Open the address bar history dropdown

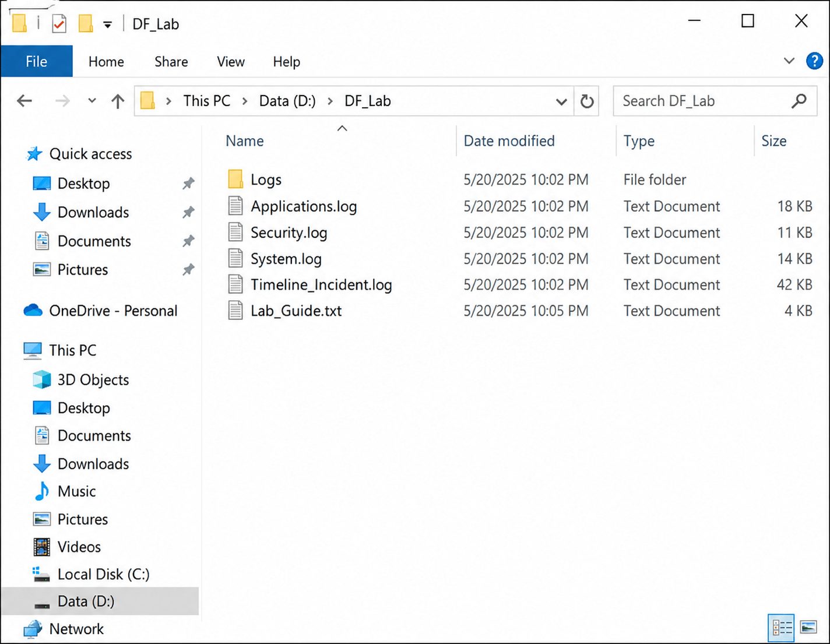(561, 101)
